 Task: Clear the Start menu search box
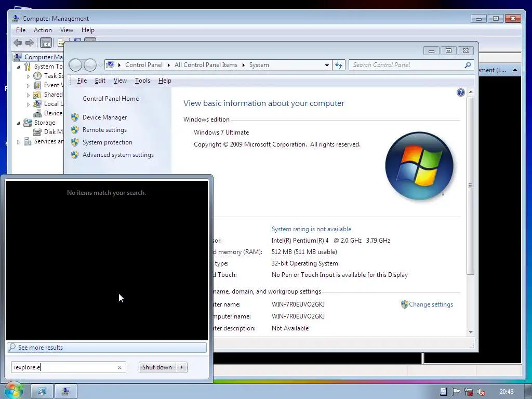[x=119, y=367]
